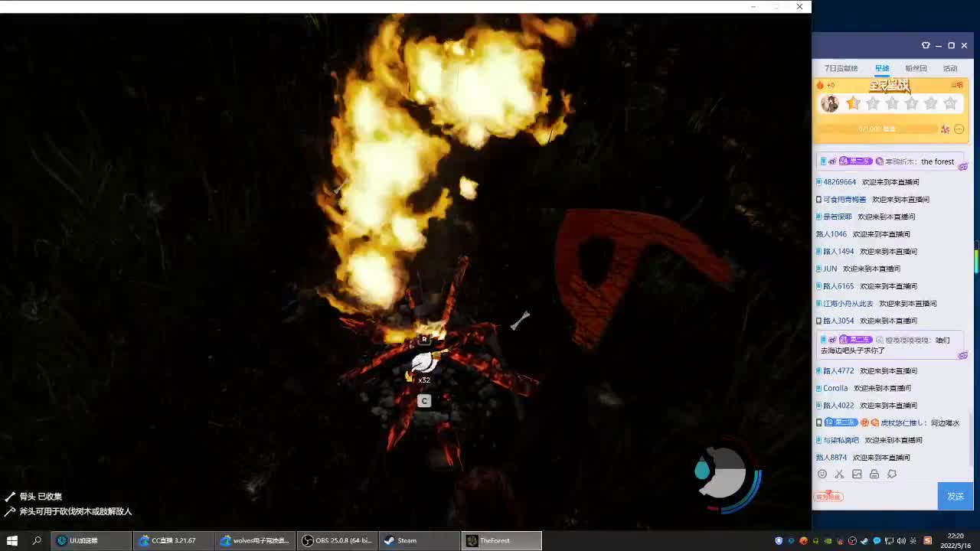Click the lock icon in chat toolbar
980x551 pixels.
pyautogui.click(x=874, y=474)
